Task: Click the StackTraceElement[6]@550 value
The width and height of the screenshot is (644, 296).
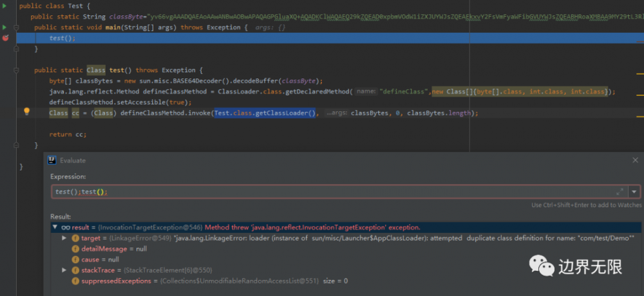Action: [x=168, y=270]
